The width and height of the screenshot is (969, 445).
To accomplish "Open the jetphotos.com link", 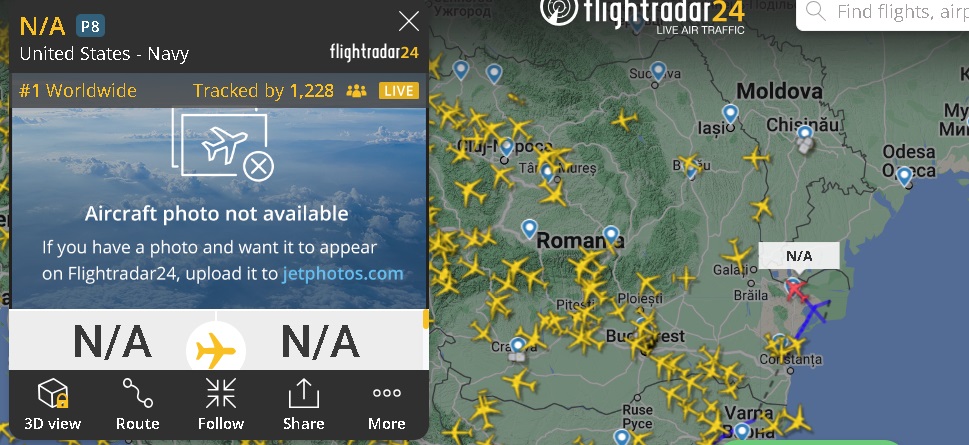I will (343, 273).
